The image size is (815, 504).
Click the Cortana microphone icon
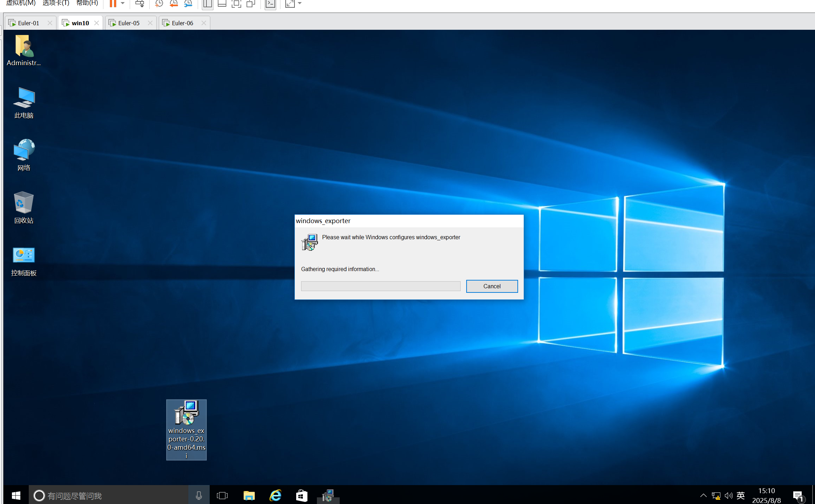[199, 495]
